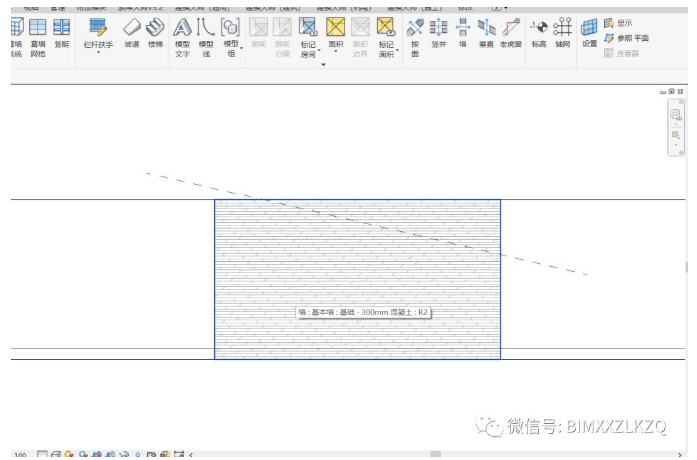Choose the 模型文字 (Model Text) tool

(182, 36)
